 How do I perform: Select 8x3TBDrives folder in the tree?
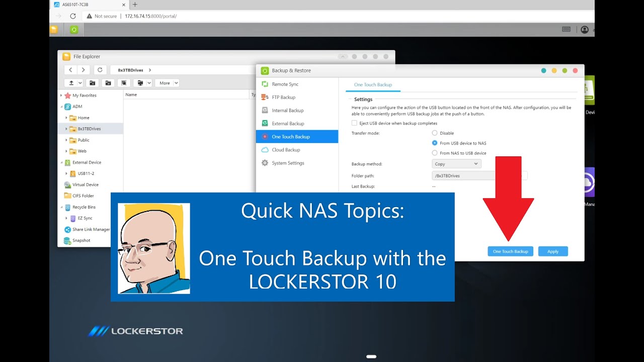click(90, 129)
